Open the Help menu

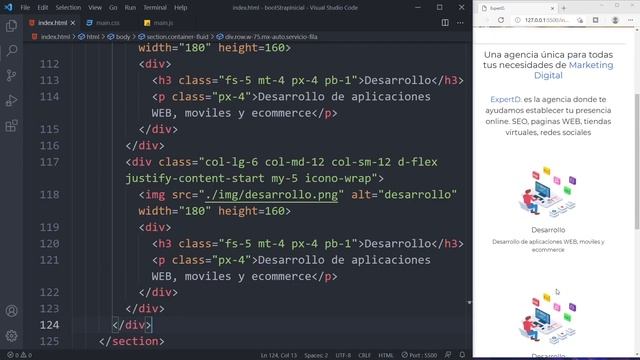pyautogui.click(x=180, y=7)
